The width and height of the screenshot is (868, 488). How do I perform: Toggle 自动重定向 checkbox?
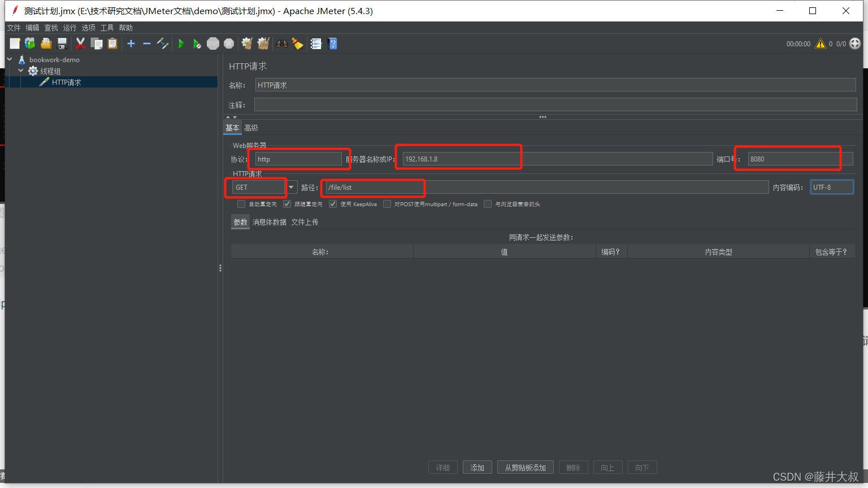241,204
